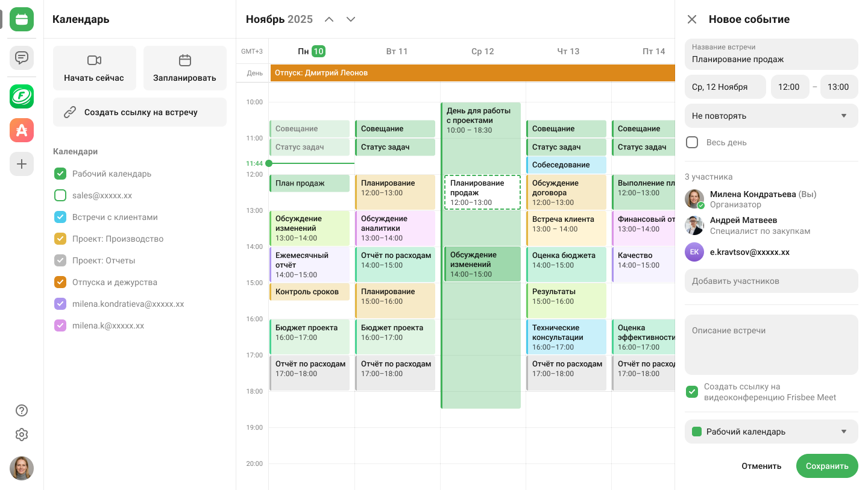The width and height of the screenshot is (868, 490).
Task: Select the Чт 13 day header
Action: coord(568,51)
